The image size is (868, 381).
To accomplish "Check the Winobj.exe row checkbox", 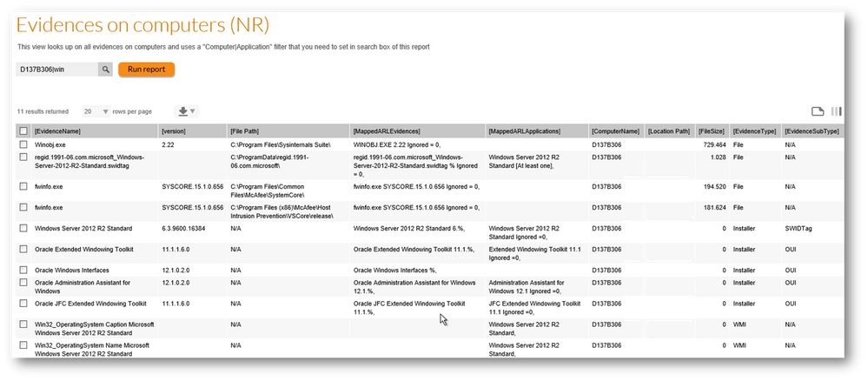I will click(23, 144).
